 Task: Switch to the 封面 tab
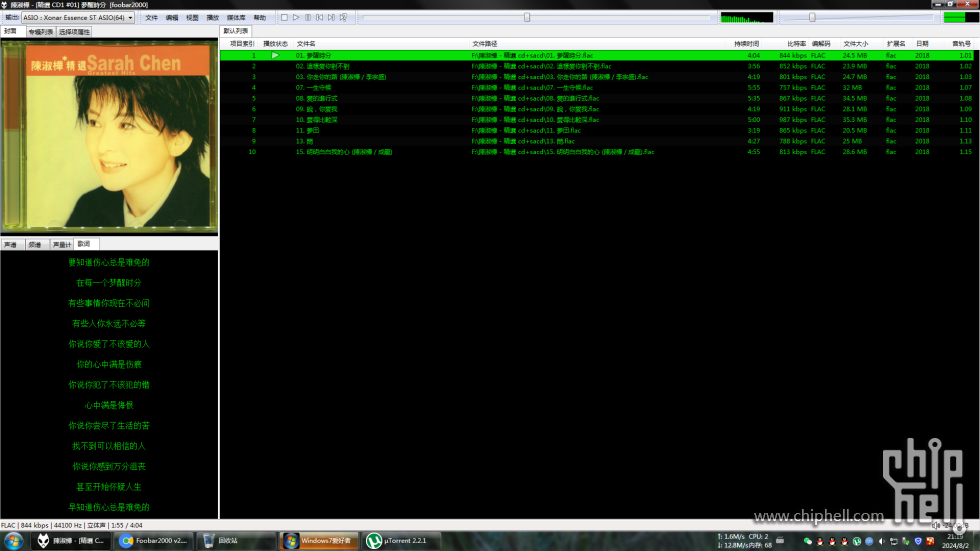[11, 31]
